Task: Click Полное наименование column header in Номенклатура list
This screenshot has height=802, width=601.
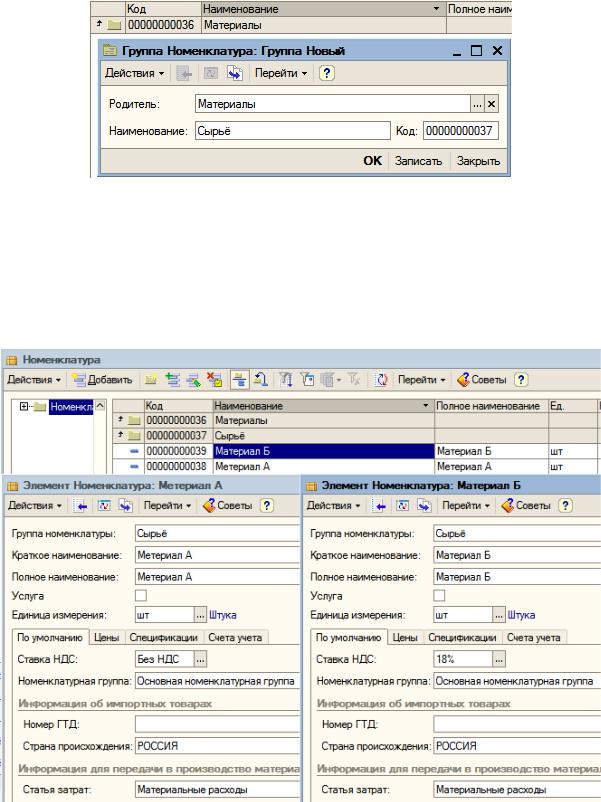Action: [491, 406]
